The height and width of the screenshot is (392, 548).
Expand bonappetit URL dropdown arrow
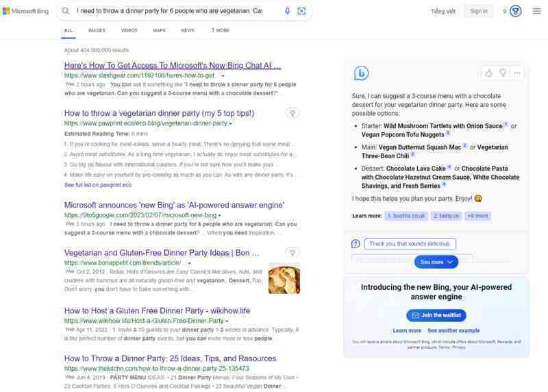point(190,263)
